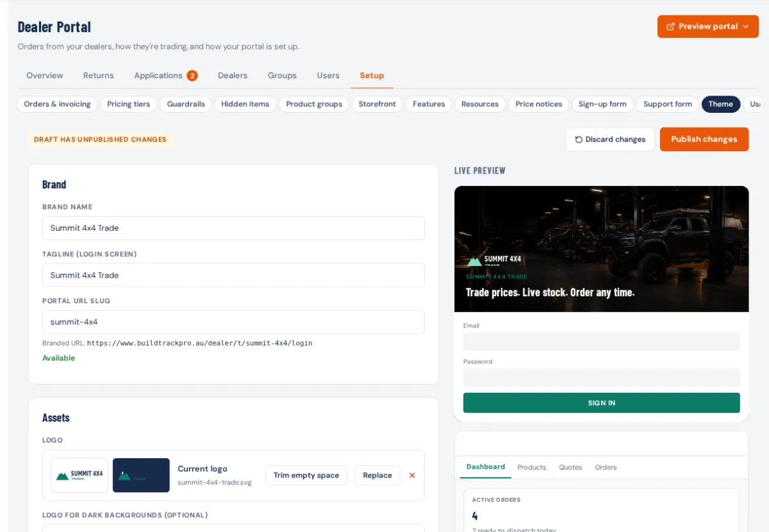Click the Sign In button in preview
This screenshot has width=769, height=532.
coord(602,403)
